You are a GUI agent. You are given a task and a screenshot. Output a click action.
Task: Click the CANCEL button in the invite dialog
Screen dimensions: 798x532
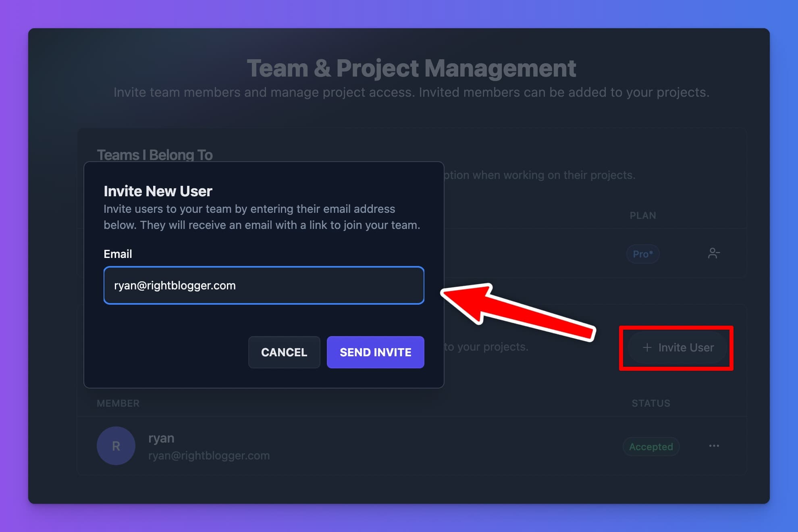(x=284, y=352)
